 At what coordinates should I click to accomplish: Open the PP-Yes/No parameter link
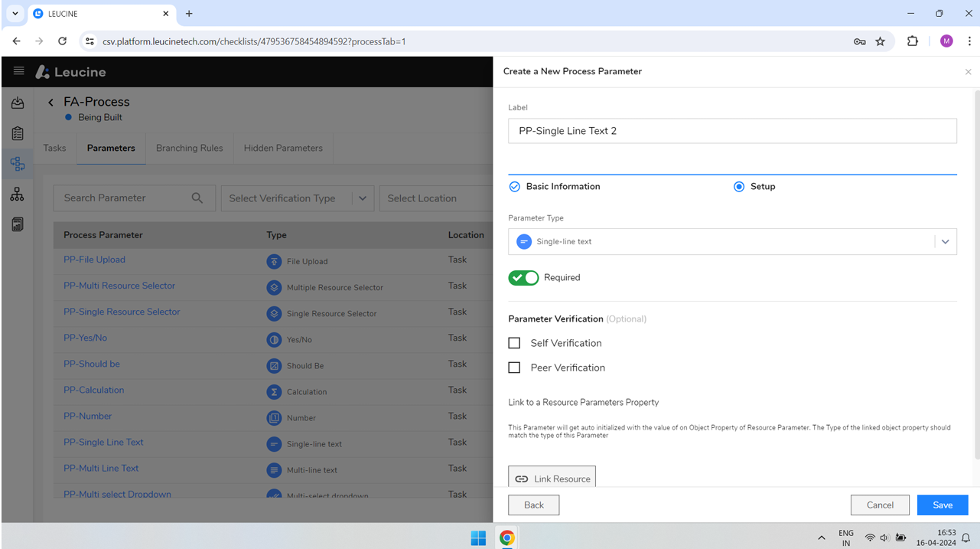(85, 338)
